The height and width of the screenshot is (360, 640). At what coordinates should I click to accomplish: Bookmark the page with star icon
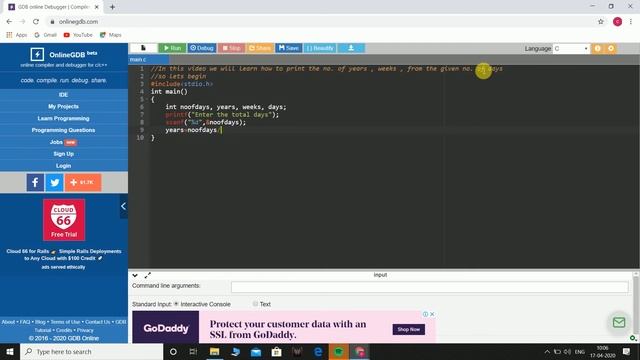tap(601, 22)
